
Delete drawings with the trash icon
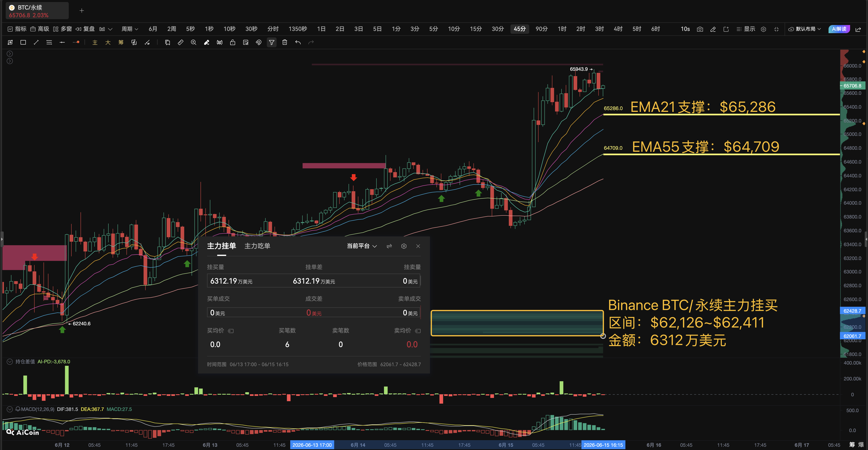click(x=285, y=43)
